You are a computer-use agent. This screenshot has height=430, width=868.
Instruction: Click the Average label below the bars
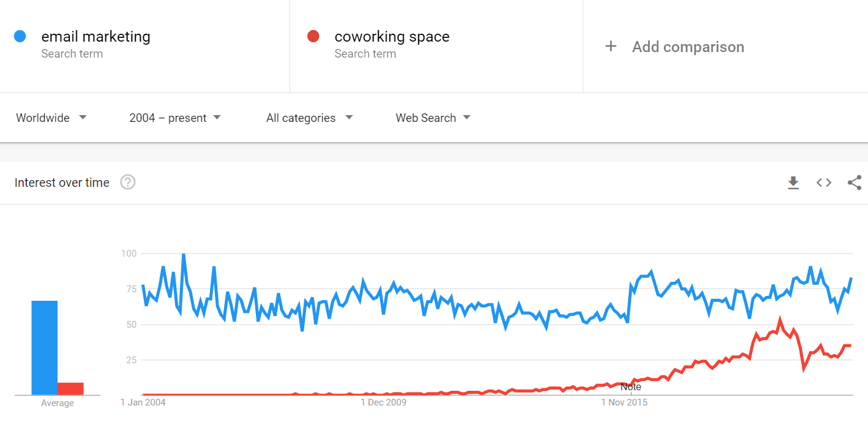[57, 402]
